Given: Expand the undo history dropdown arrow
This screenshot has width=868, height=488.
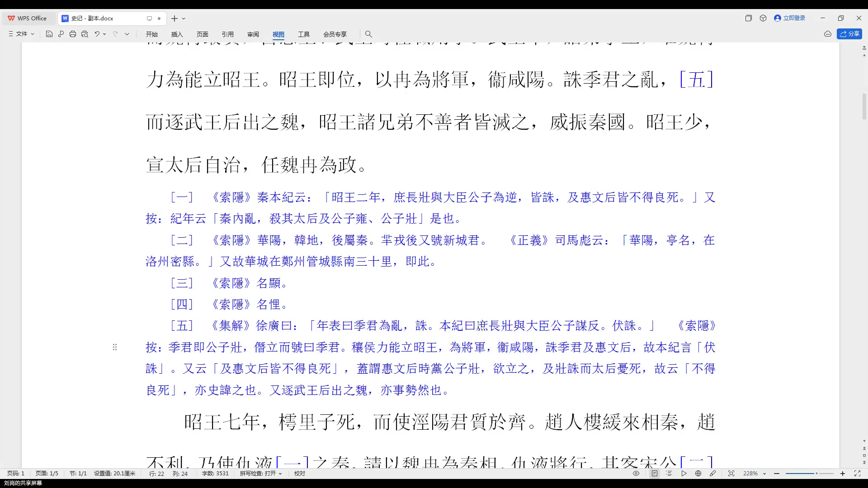Looking at the screenshot, I should click(x=104, y=34).
